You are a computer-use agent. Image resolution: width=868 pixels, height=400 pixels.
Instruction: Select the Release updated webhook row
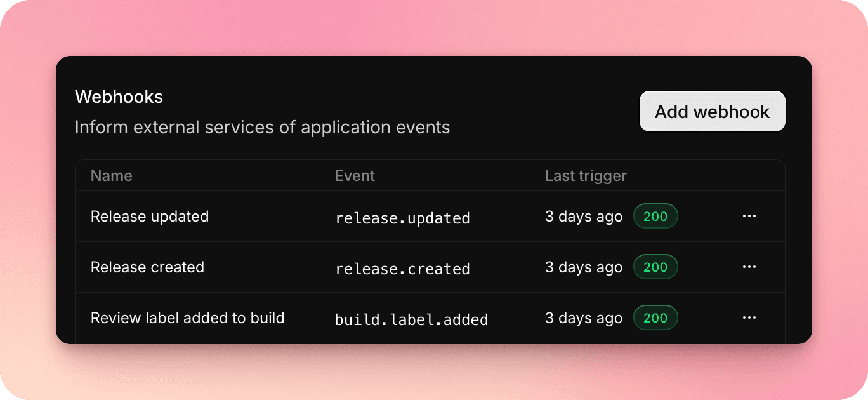point(150,216)
